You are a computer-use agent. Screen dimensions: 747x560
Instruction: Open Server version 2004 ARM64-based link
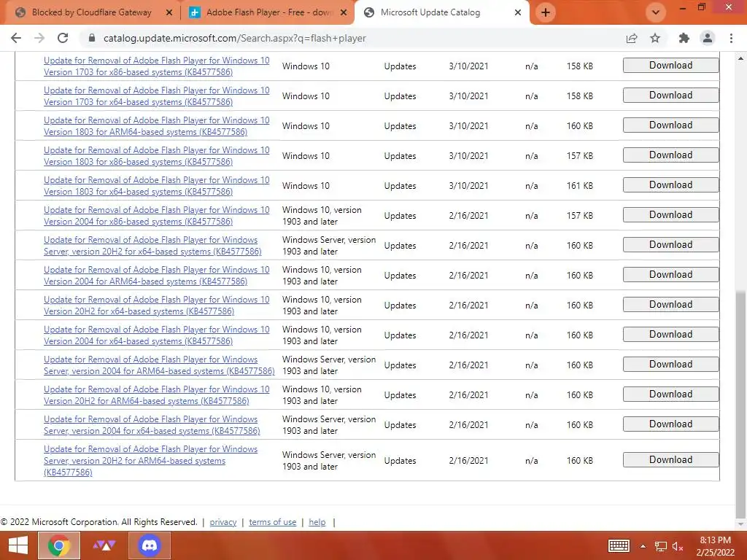tap(159, 365)
